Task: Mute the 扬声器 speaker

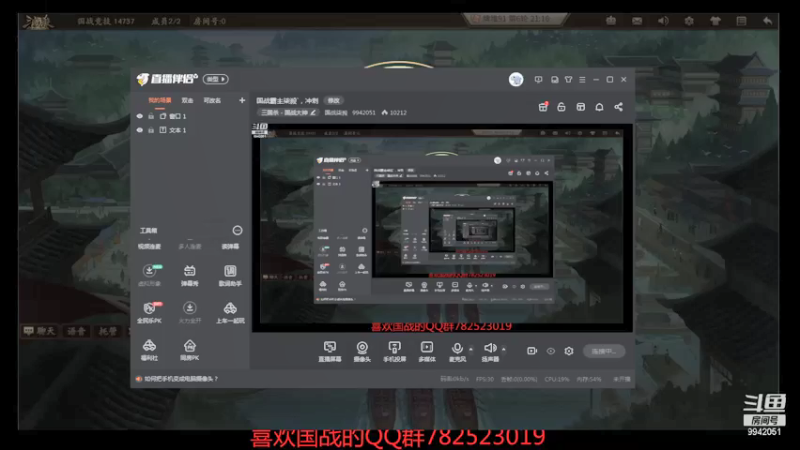Action: (x=490, y=351)
